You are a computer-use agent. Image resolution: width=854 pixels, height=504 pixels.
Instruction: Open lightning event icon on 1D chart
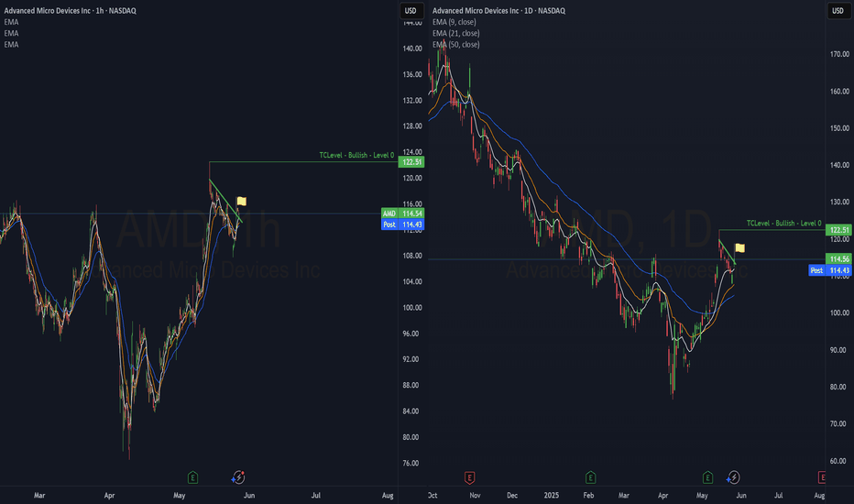(733, 477)
